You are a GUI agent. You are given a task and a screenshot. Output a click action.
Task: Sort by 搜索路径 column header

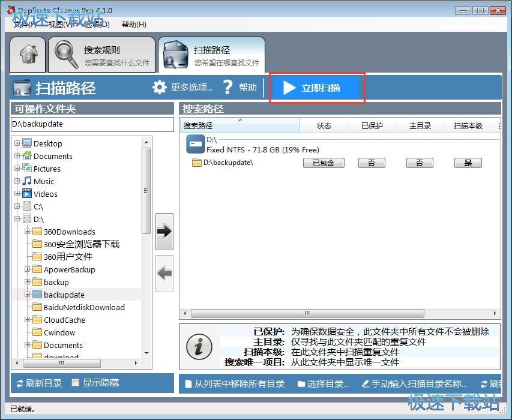(x=239, y=125)
